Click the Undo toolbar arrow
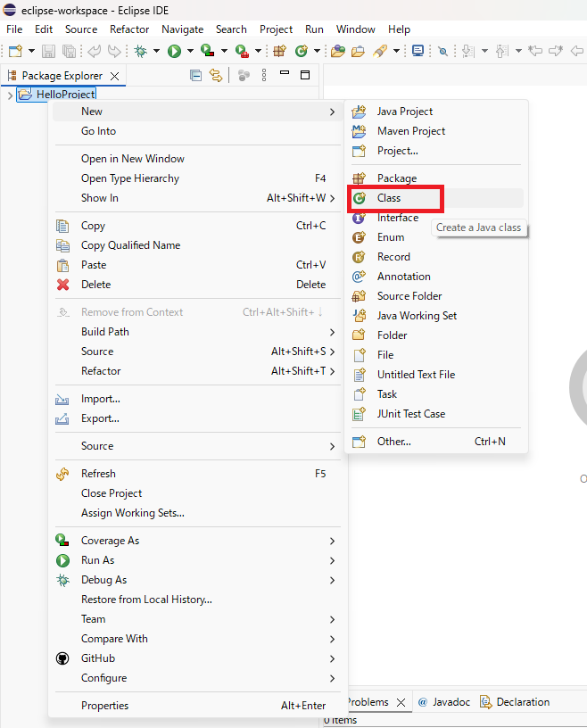Image resolution: width=587 pixels, height=728 pixels. tap(95, 51)
